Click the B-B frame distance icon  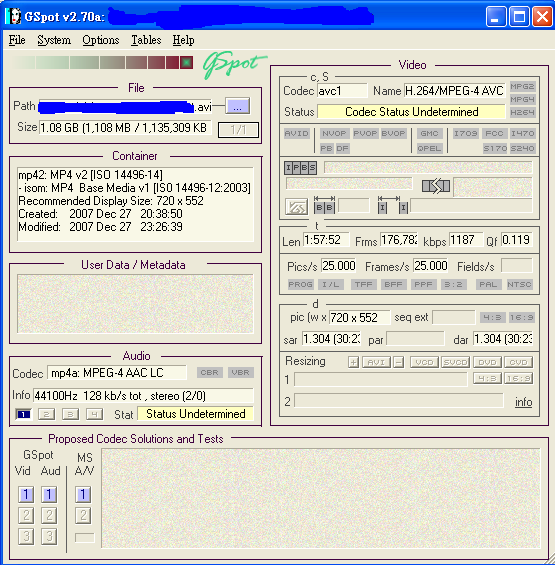[324, 205]
